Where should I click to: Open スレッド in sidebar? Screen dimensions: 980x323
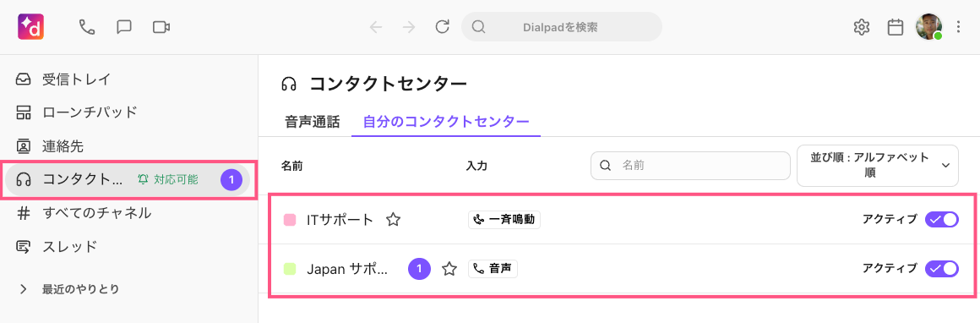[x=69, y=247]
